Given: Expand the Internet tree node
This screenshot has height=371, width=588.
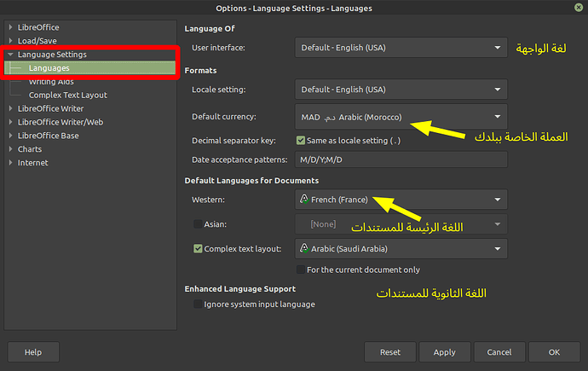Looking at the screenshot, I should tap(11, 163).
